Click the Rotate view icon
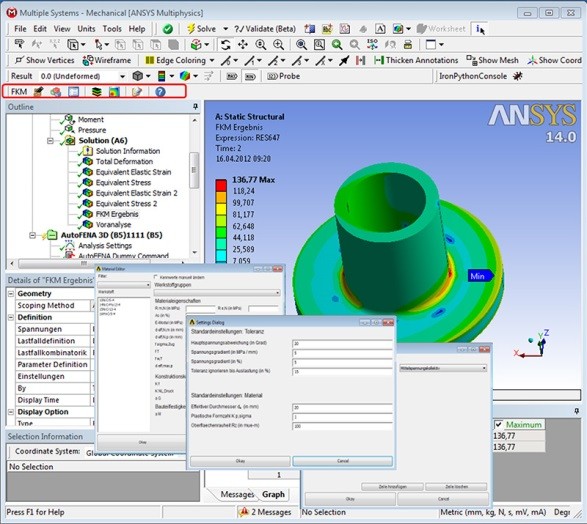The image size is (587, 524). pos(225,45)
